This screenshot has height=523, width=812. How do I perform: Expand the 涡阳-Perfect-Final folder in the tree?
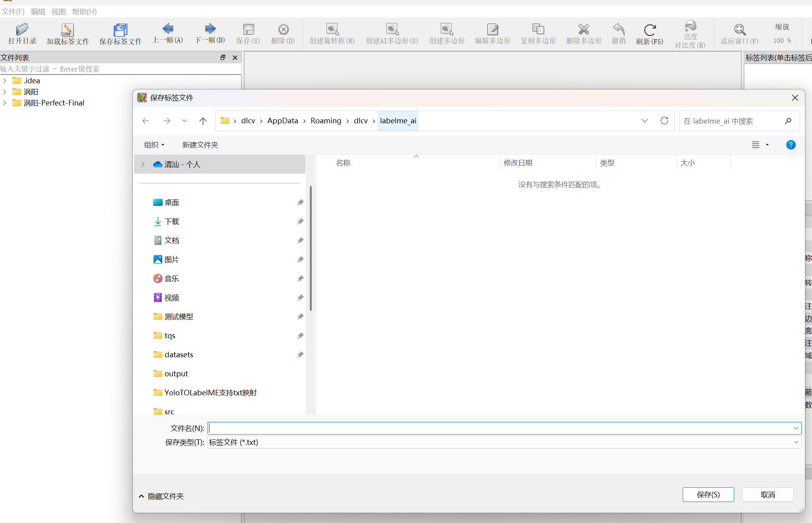pyautogui.click(x=5, y=103)
